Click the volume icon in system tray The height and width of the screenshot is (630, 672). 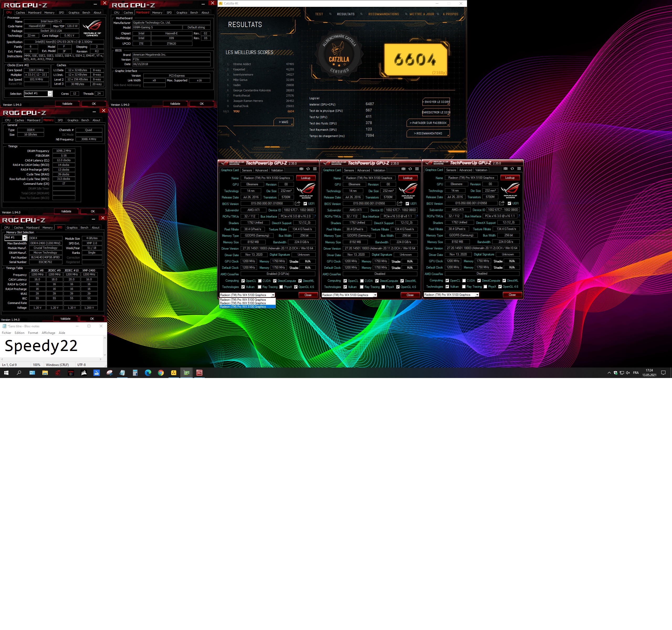pyautogui.click(x=628, y=373)
